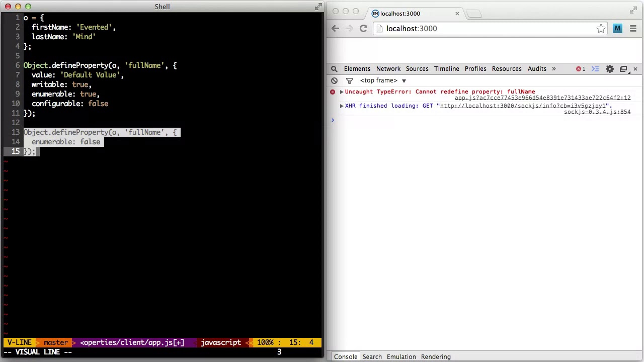The width and height of the screenshot is (644, 362).
Task: Open the app.js source link
Action: tap(542, 98)
